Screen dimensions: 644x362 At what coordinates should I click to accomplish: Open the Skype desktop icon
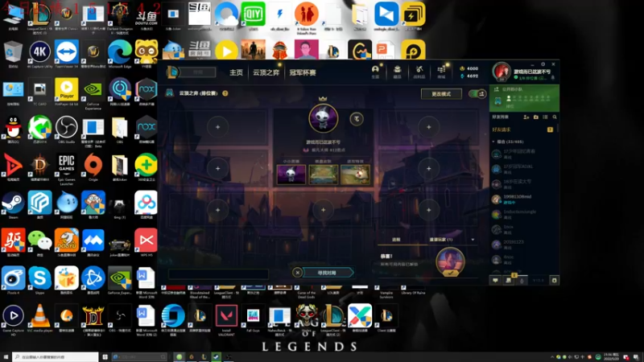pyautogui.click(x=39, y=280)
